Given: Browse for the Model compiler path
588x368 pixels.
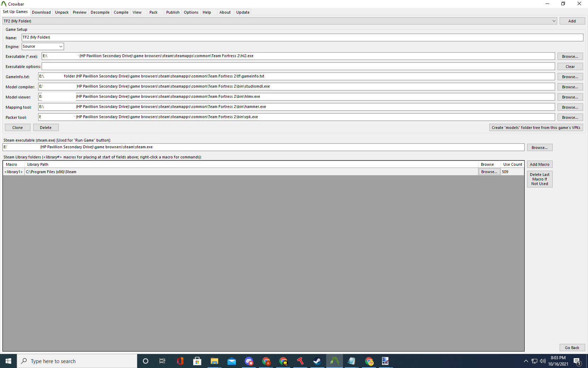Looking at the screenshot, I should pos(570,87).
